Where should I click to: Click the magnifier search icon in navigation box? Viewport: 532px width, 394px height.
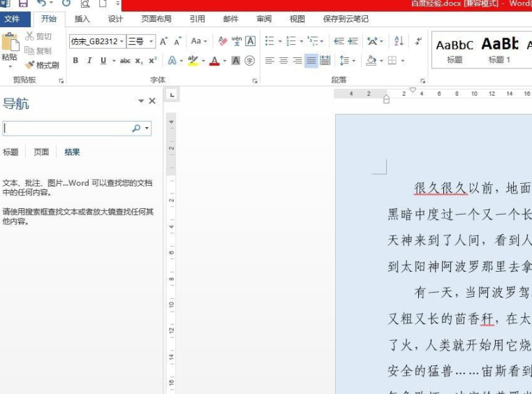[136, 128]
